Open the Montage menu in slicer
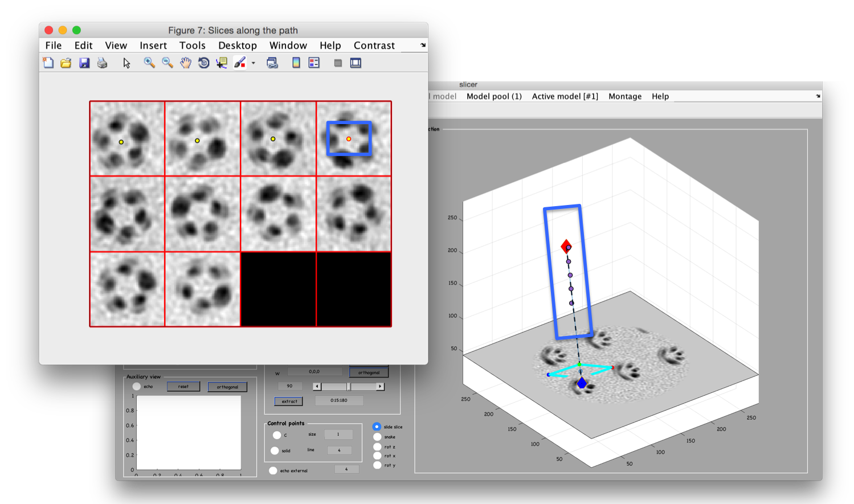 coord(625,96)
